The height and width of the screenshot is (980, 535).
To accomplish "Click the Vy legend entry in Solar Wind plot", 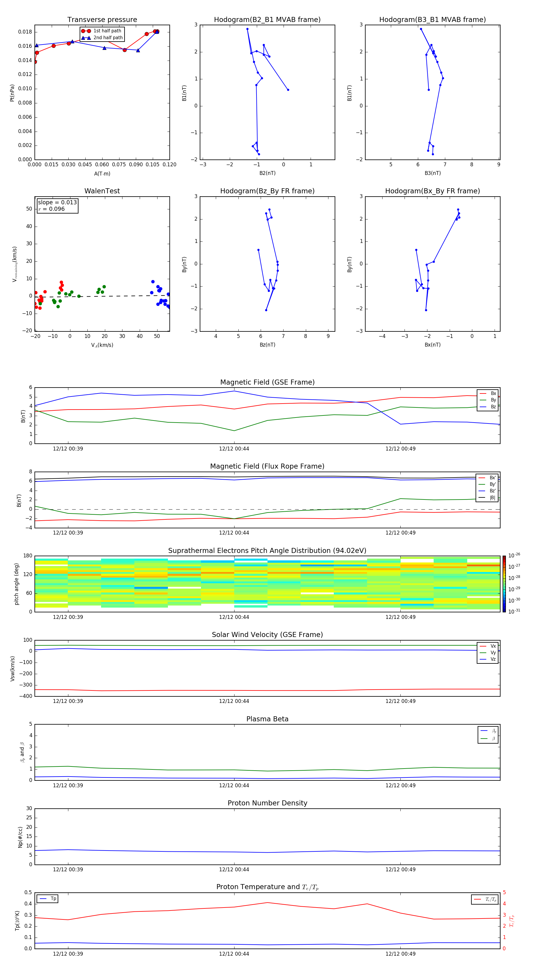I will coord(488,652).
